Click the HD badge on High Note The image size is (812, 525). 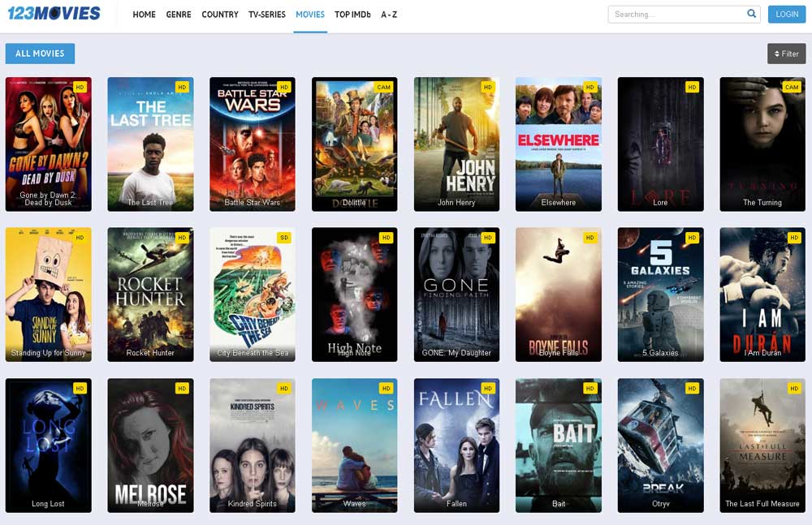tap(386, 238)
